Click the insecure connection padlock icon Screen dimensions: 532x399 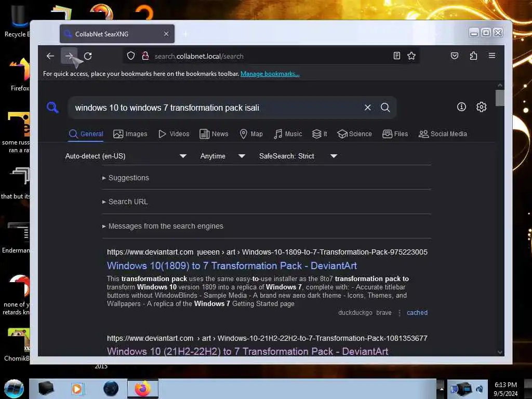tap(145, 56)
